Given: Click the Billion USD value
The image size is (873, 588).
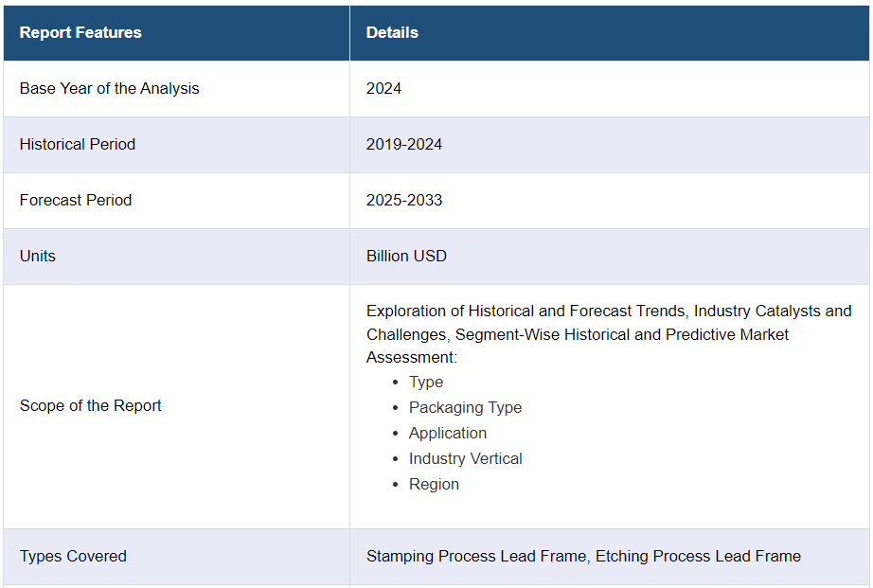Looking at the screenshot, I should coord(406,256).
